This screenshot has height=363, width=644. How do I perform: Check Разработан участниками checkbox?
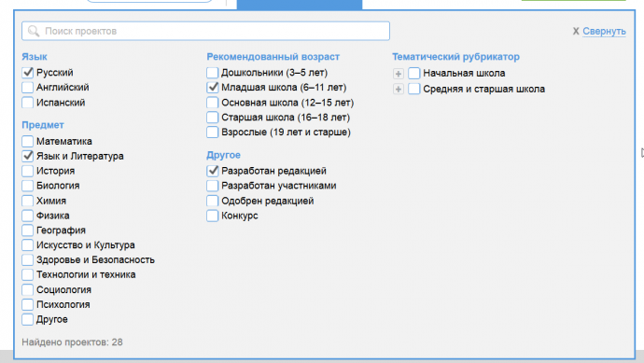pyautogui.click(x=213, y=186)
